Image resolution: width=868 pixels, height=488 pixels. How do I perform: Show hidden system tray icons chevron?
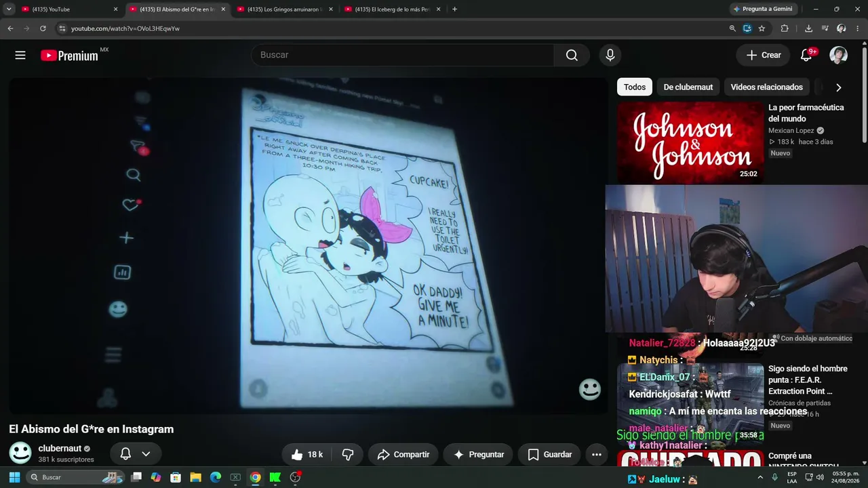point(759,477)
